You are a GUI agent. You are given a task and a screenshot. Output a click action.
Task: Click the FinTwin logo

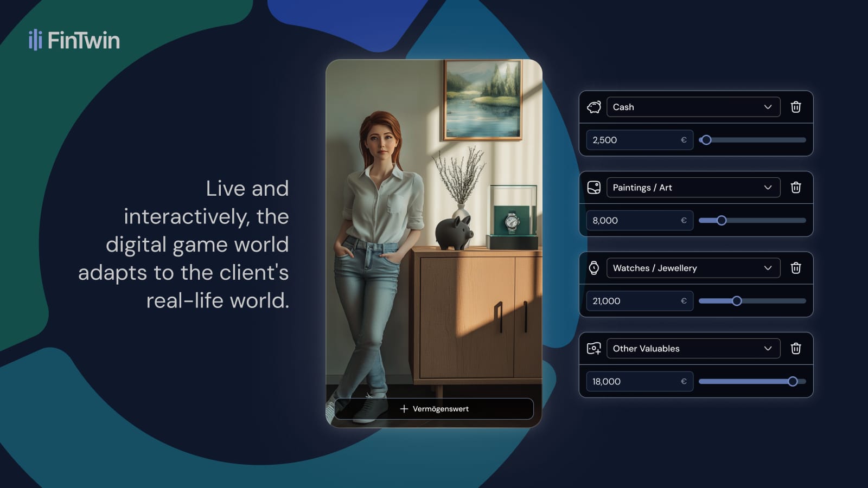[x=74, y=40]
